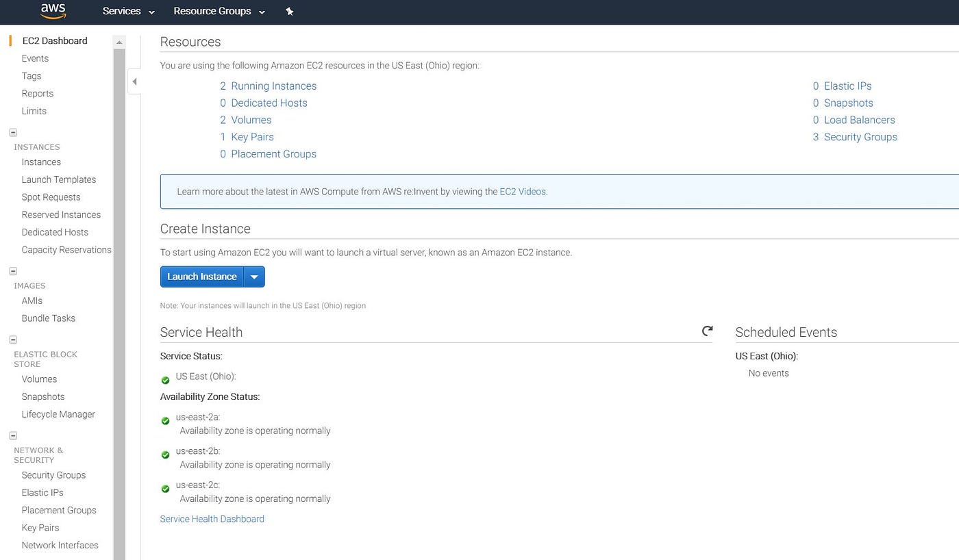The height and width of the screenshot is (560, 959).
Task: Select Lifecycle Manager in the sidebar
Action: 58,414
